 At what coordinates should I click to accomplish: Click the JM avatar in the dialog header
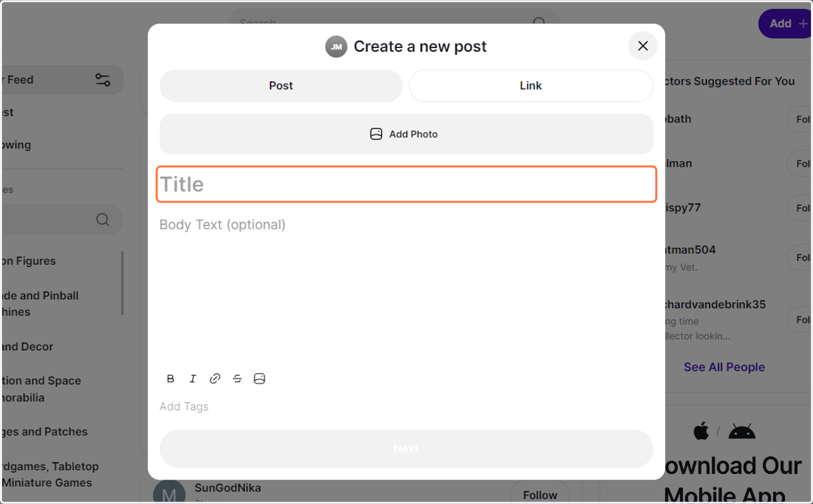point(336,47)
